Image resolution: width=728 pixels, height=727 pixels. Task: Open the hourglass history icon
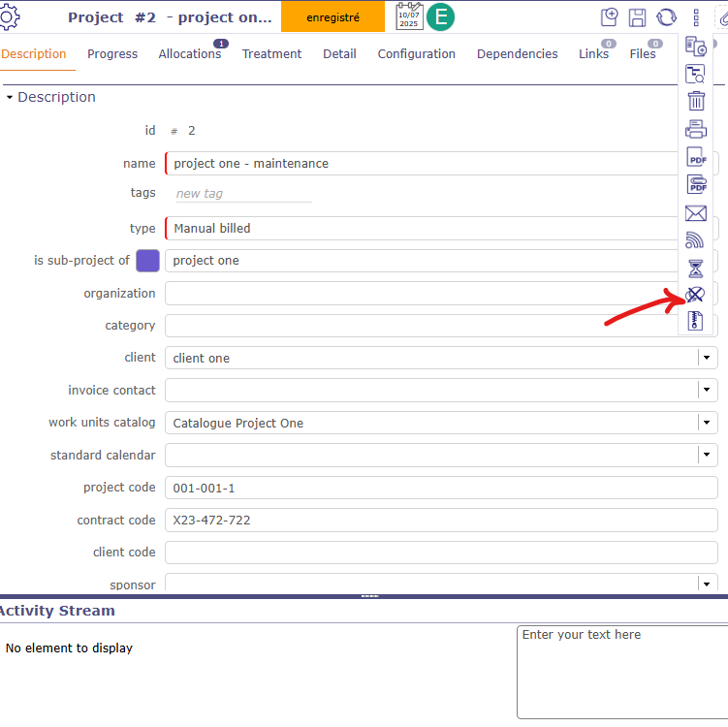695,269
